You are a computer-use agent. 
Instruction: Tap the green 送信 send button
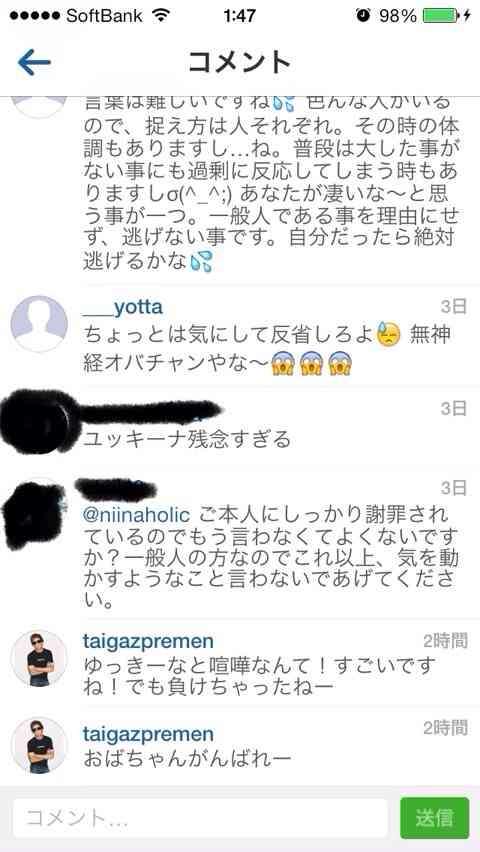pyautogui.click(x=434, y=818)
